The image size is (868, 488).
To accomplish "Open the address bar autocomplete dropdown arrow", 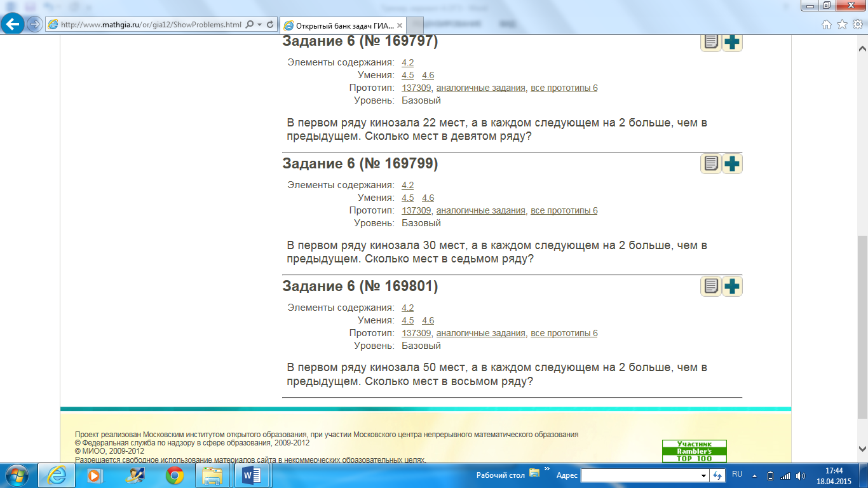I will tap(259, 25).
